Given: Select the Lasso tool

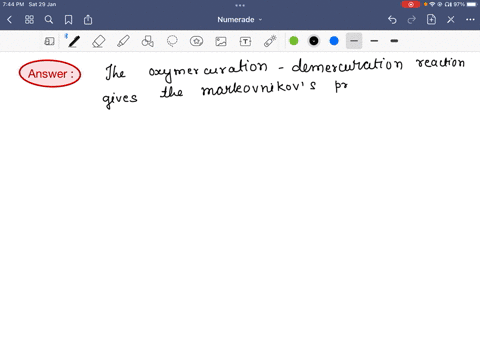Looking at the screenshot, I should click(x=172, y=41).
